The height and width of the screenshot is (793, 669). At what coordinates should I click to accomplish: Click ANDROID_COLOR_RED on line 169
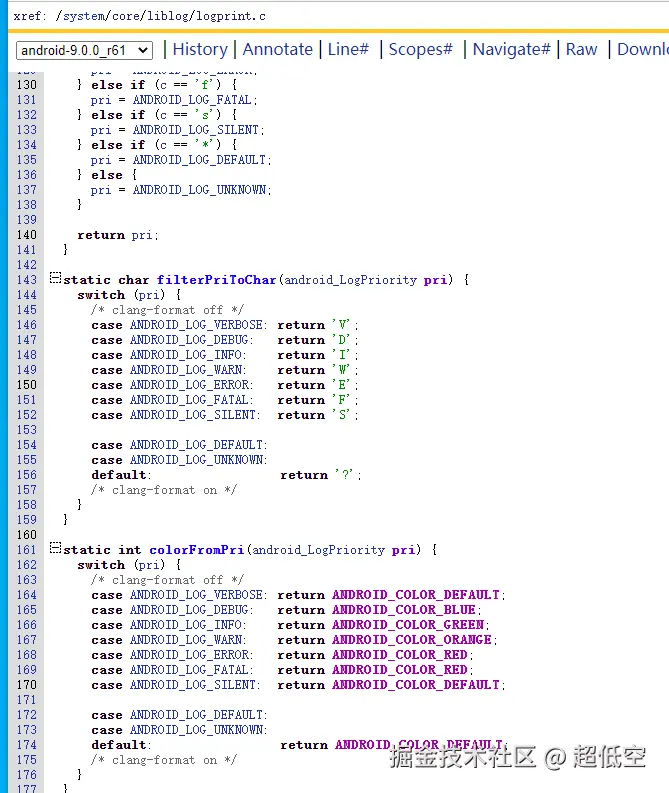pyautogui.click(x=399, y=670)
